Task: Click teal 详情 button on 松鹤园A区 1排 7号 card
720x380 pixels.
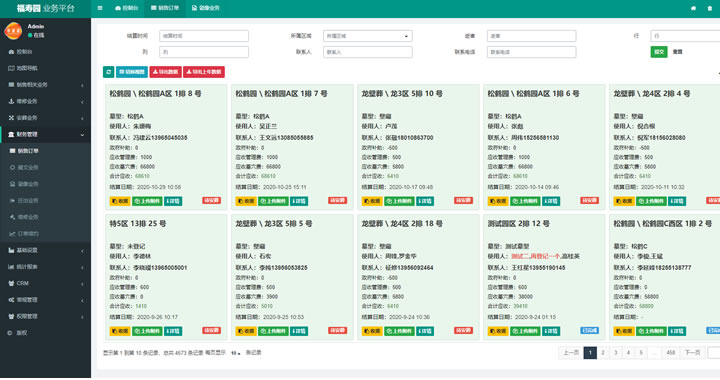Action: [299, 201]
